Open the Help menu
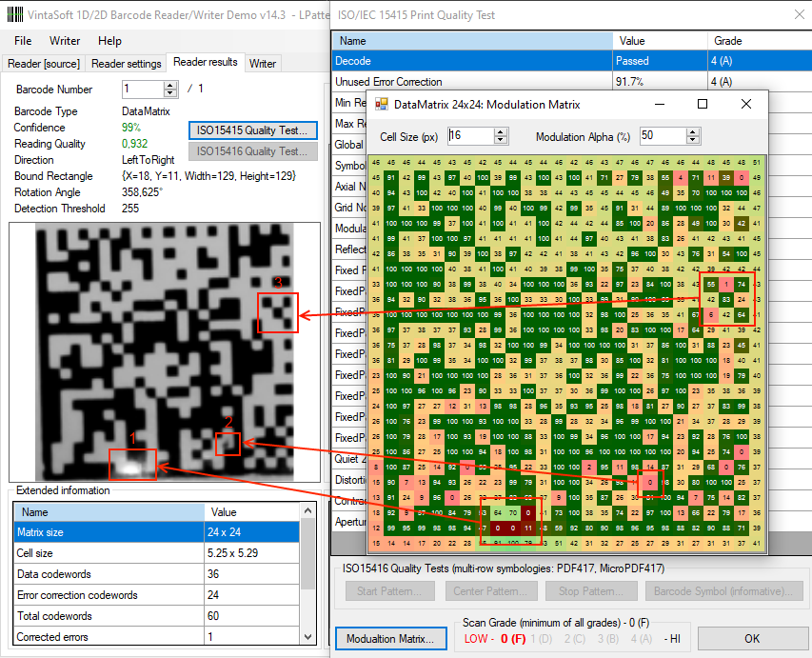 pos(109,41)
